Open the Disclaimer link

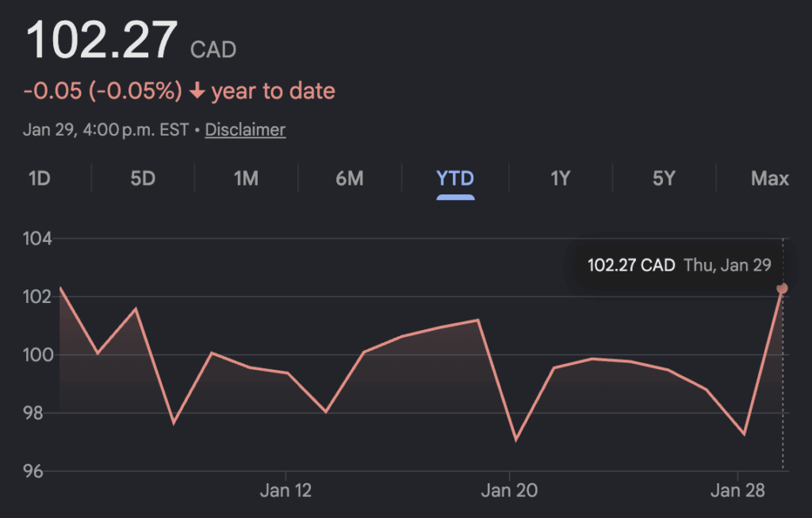[245, 129]
